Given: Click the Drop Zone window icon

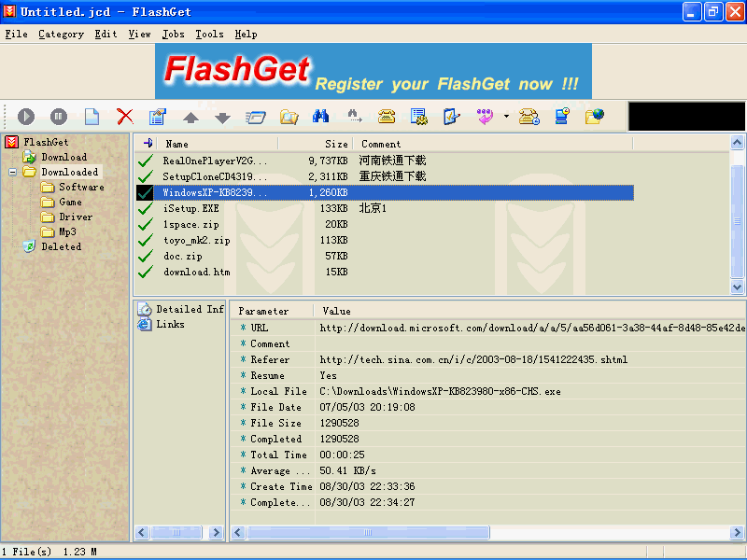Looking at the screenshot, I should [256, 118].
